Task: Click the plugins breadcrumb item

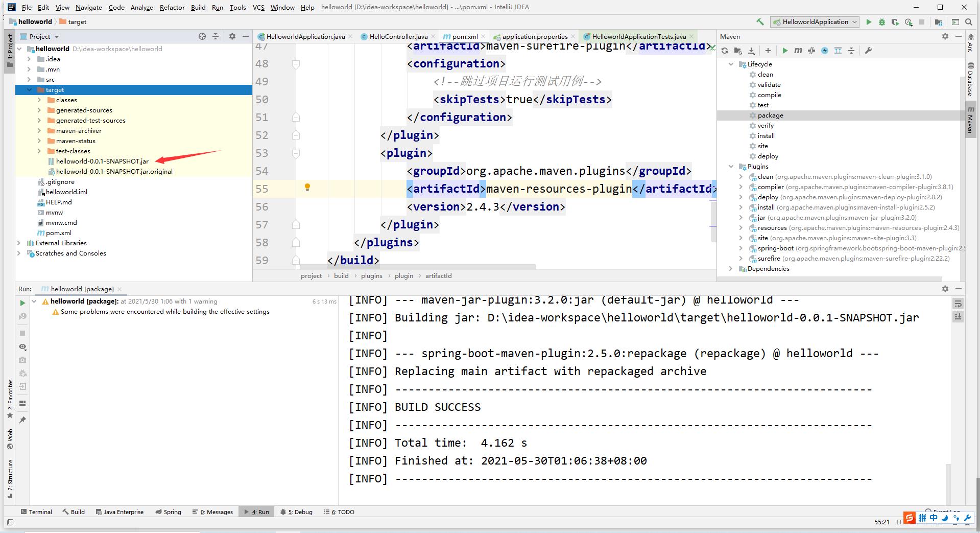Action: pyautogui.click(x=371, y=275)
